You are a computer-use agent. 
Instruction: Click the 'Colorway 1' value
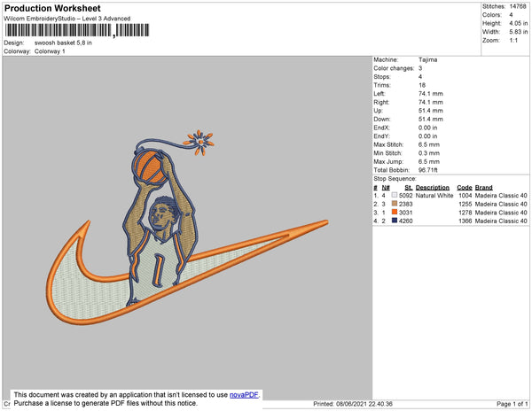click(50, 51)
